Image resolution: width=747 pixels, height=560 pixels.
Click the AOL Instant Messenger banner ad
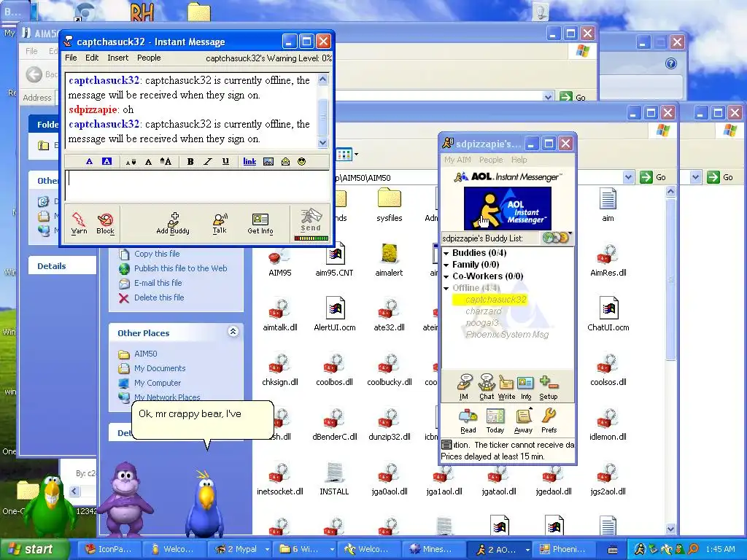(508, 208)
